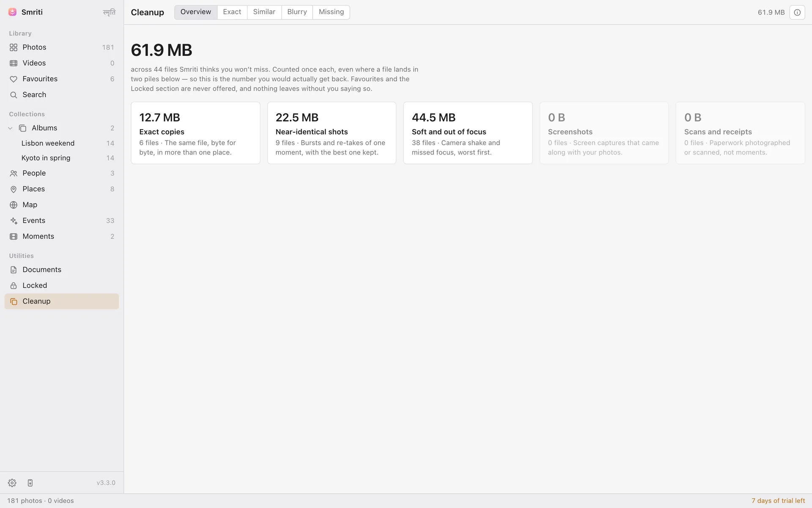The height and width of the screenshot is (508, 812).
Task: Switch to the Missing tab
Action: [331, 12]
